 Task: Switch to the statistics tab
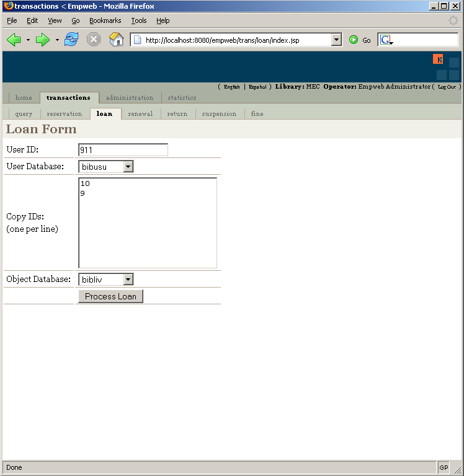click(182, 98)
